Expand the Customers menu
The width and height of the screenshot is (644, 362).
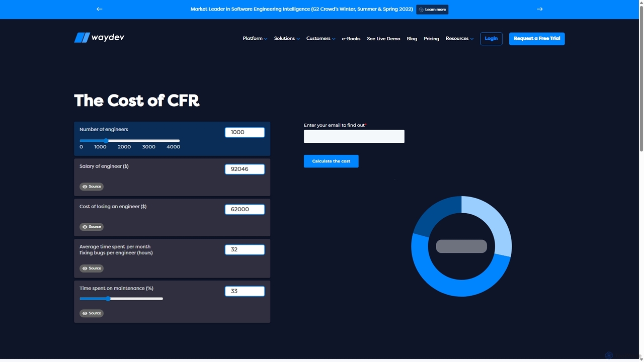pos(320,39)
